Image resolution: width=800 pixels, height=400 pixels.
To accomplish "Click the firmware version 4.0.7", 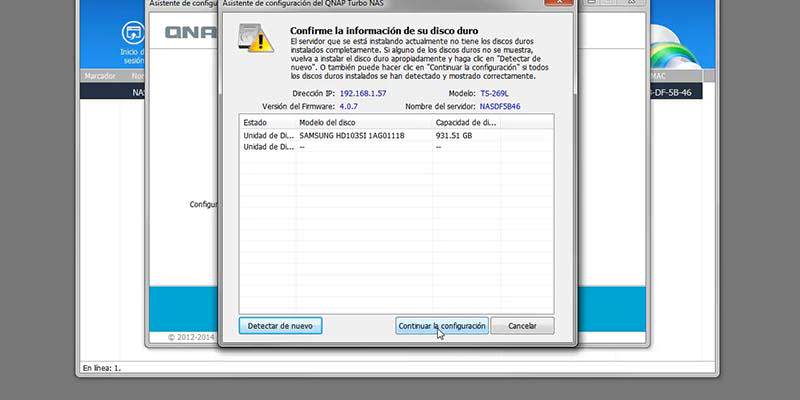I will pos(348,107).
